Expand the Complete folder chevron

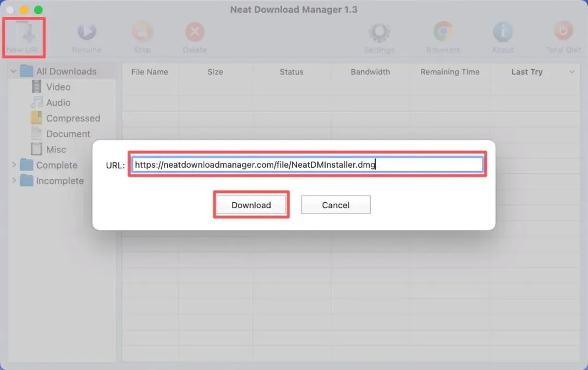pos(14,165)
